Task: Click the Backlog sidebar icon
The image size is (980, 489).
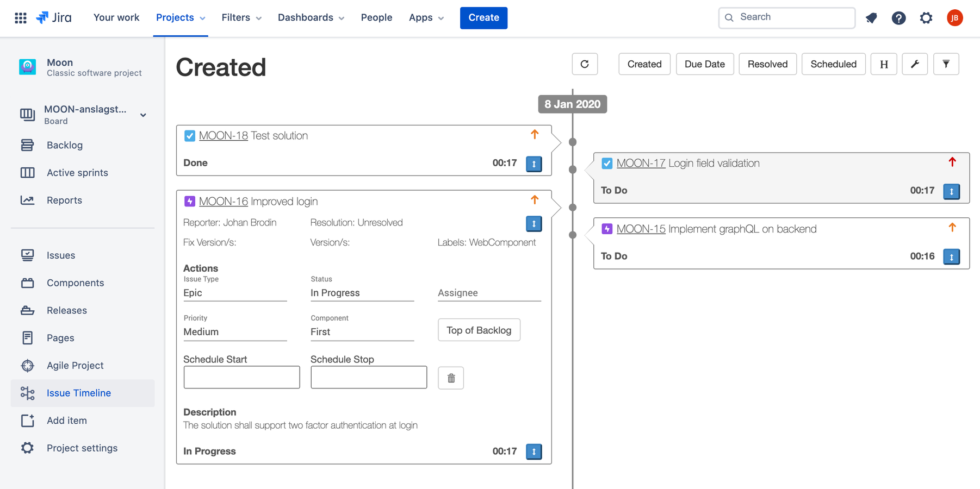Action: 27,145
